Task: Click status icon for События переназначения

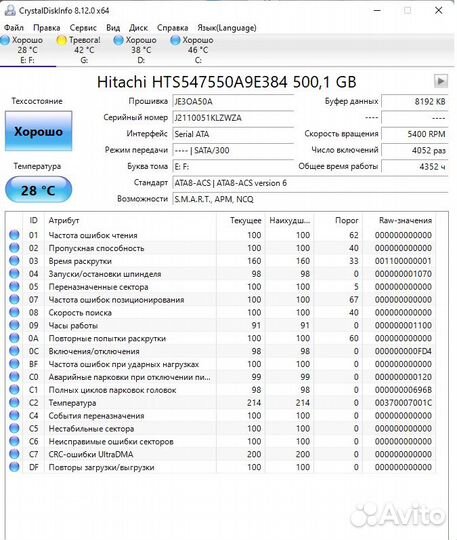Action: pyautogui.click(x=14, y=415)
